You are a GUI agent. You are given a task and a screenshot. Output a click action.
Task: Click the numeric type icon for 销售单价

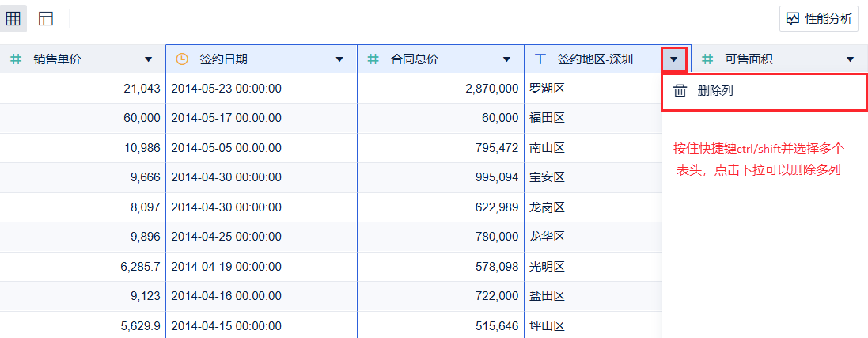tap(16, 59)
